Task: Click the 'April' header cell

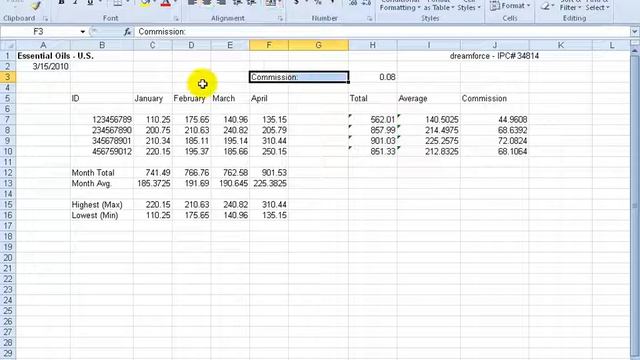Action: coord(269,98)
